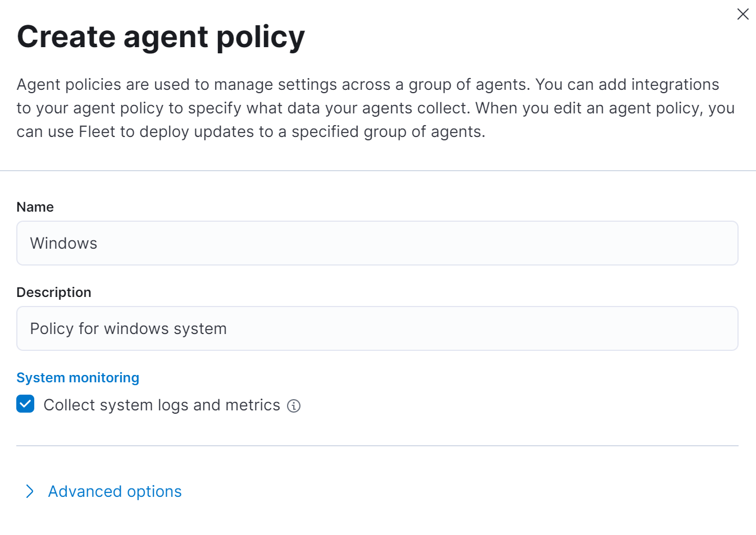Click the words Agent policies starting the paragraph

click(69, 85)
